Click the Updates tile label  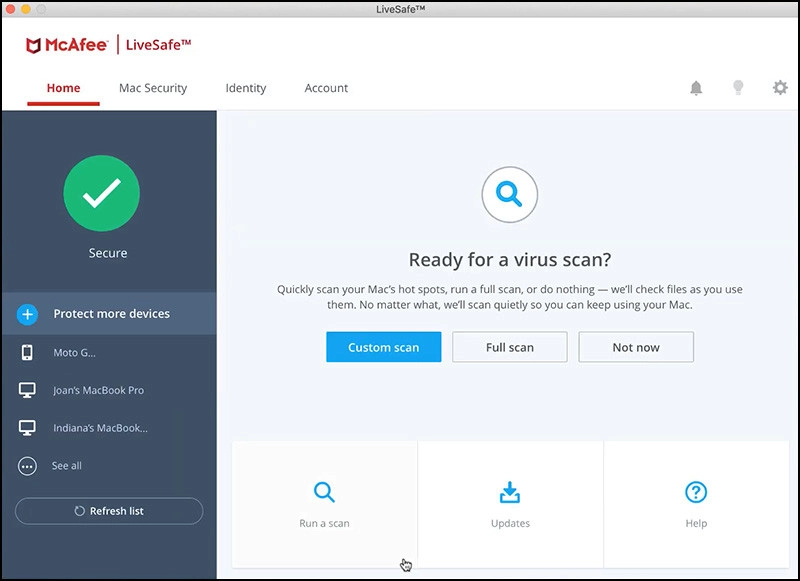click(510, 523)
